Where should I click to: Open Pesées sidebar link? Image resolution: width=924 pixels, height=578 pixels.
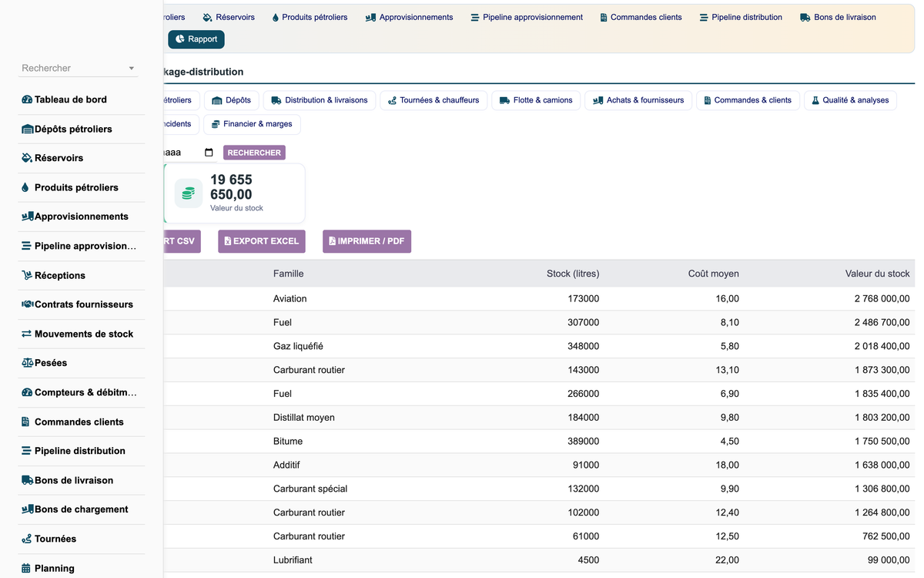click(x=82, y=363)
